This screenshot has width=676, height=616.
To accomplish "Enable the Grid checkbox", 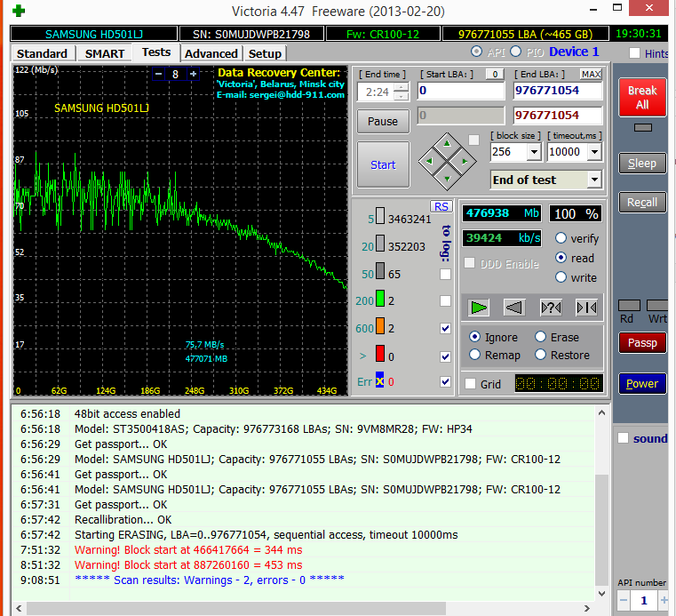I will pyautogui.click(x=471, y=384).
